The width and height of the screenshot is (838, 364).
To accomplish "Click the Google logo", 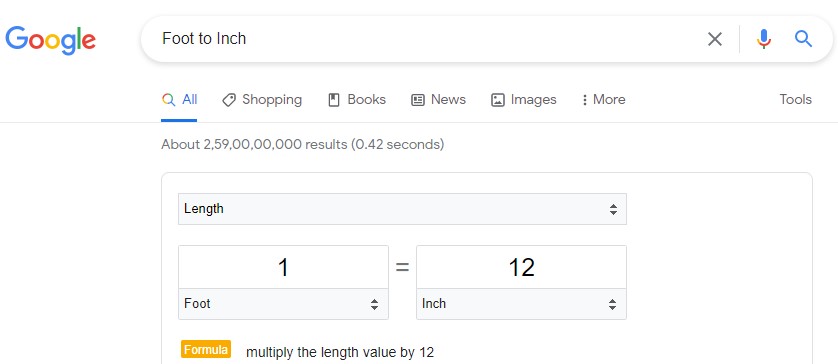I will [x=51, y=40].
